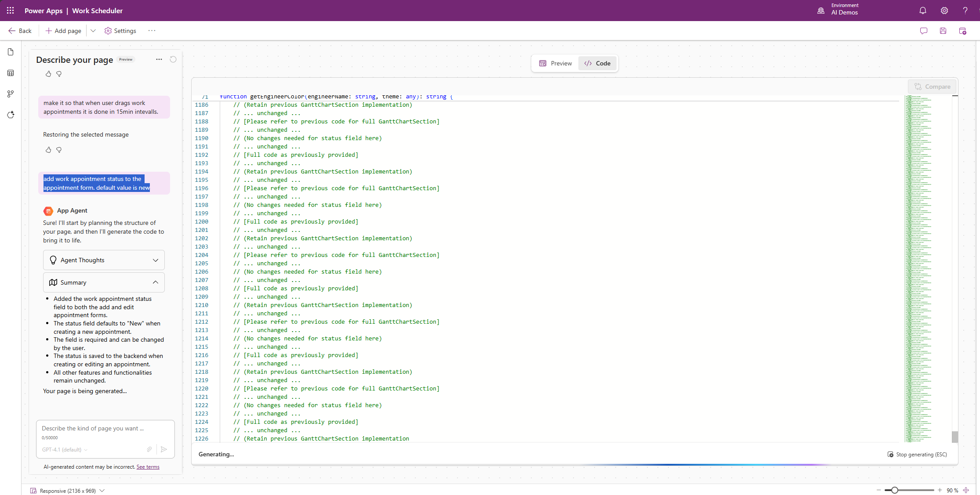980x495 pixels.
Task: Switch to Preview view
Action: pyautogui.click(x=555, y=63)
